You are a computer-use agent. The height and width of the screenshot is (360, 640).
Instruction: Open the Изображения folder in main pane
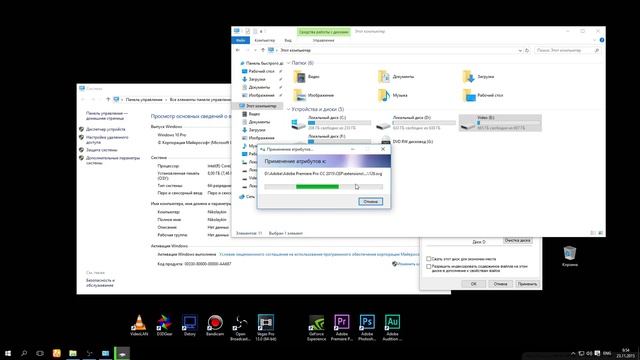tap(313, 95)
